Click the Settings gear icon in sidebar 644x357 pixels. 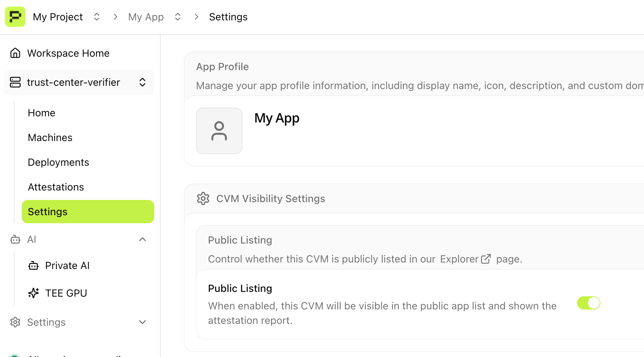(x=15, y=322)
